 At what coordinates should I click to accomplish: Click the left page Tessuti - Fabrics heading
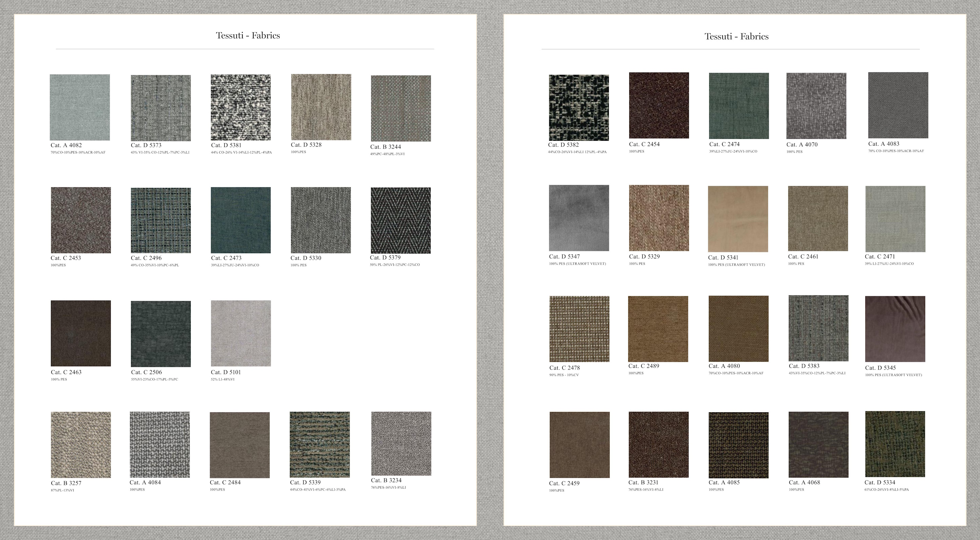pyautogui.click(x=248, y=35)
